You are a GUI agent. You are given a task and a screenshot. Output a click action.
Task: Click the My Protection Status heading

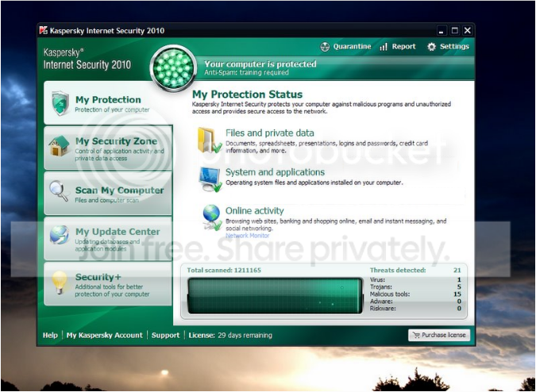247,94
